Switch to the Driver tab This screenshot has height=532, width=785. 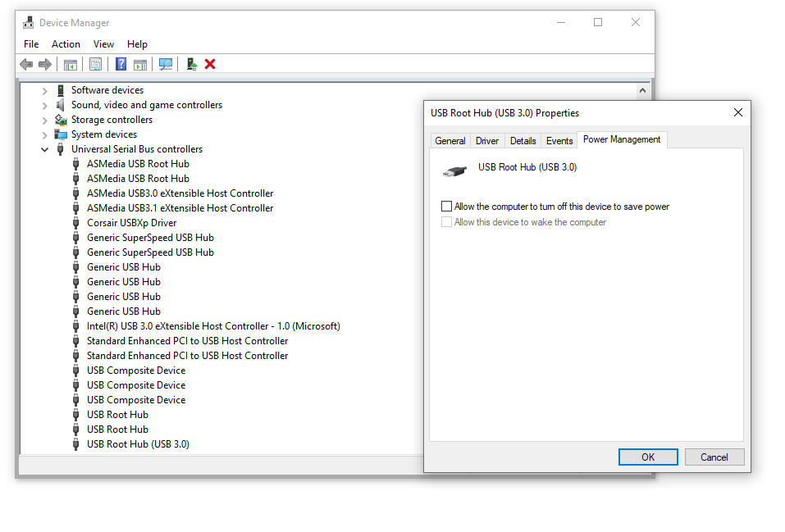click(487, 141)
